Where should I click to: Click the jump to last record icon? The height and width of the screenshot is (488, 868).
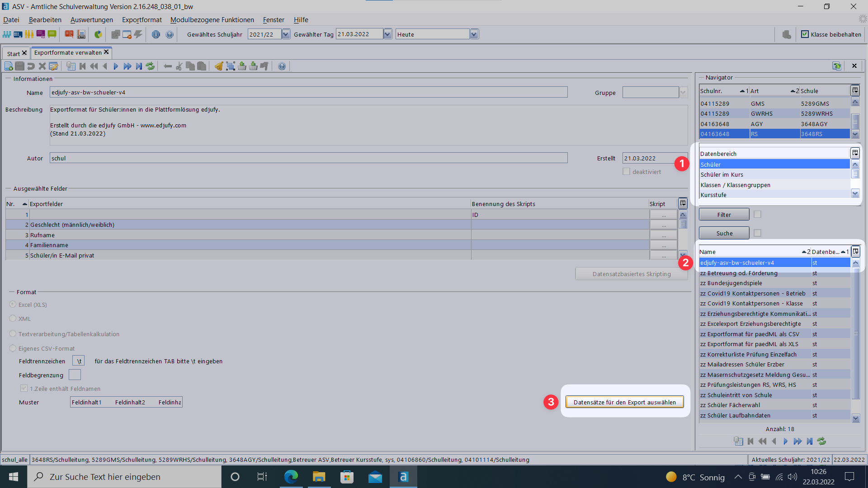coord(139,66)
